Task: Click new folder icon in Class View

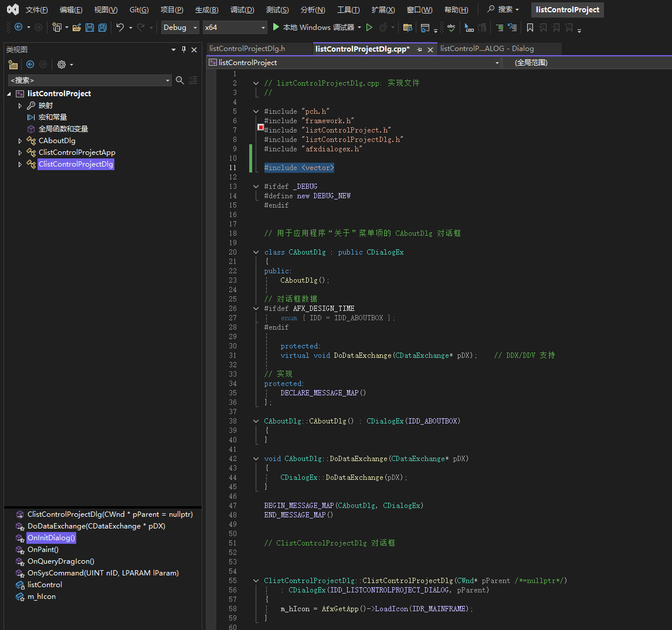Action: point(13,65)
